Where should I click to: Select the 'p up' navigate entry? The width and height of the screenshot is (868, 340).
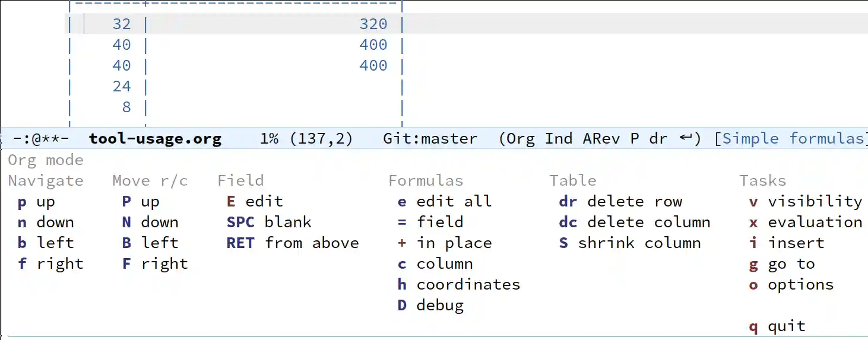point(36,202)
